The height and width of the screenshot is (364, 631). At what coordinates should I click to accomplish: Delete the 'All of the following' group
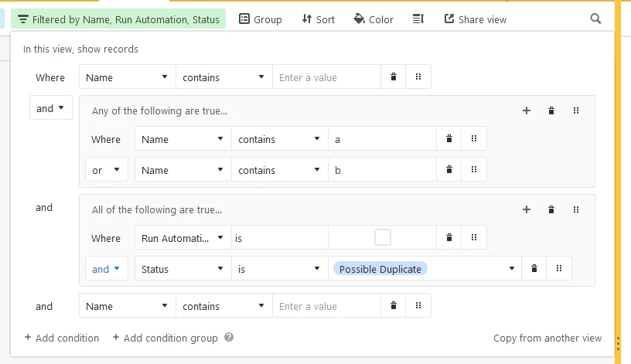click(551, 209)
